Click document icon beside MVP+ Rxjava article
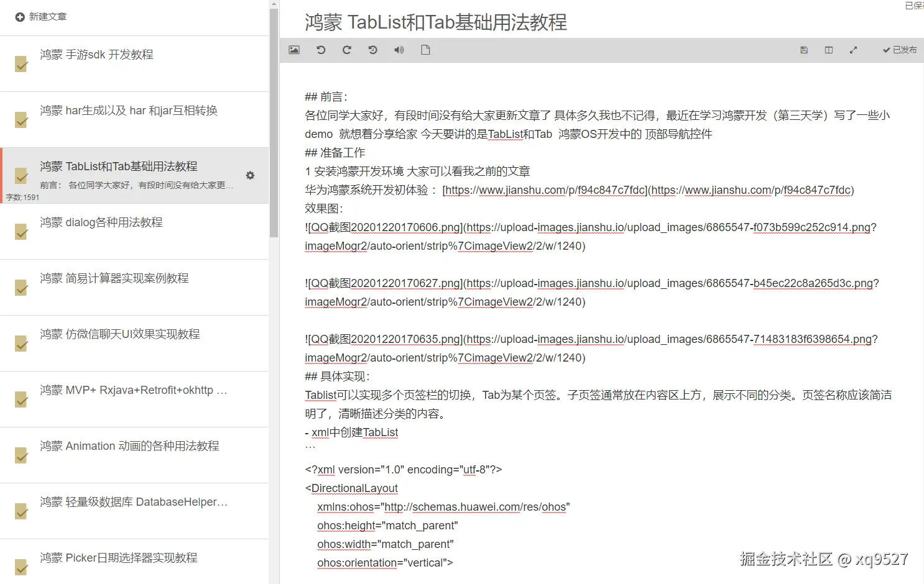The height and width of the screenshot is (584, 924). [21, 399]
